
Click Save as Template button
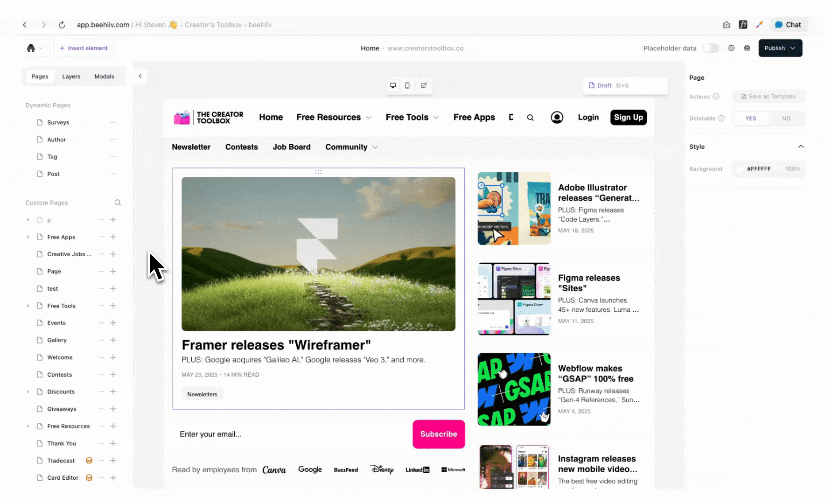coord(768,97)
